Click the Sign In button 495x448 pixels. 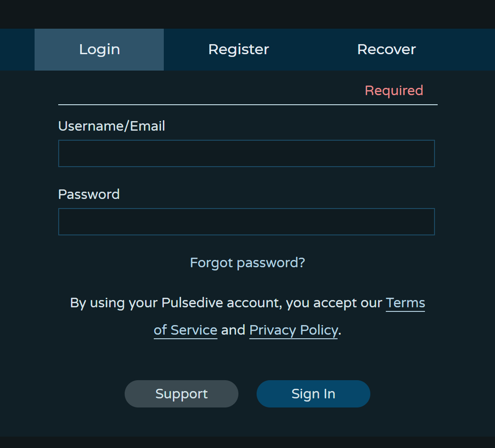313,394
